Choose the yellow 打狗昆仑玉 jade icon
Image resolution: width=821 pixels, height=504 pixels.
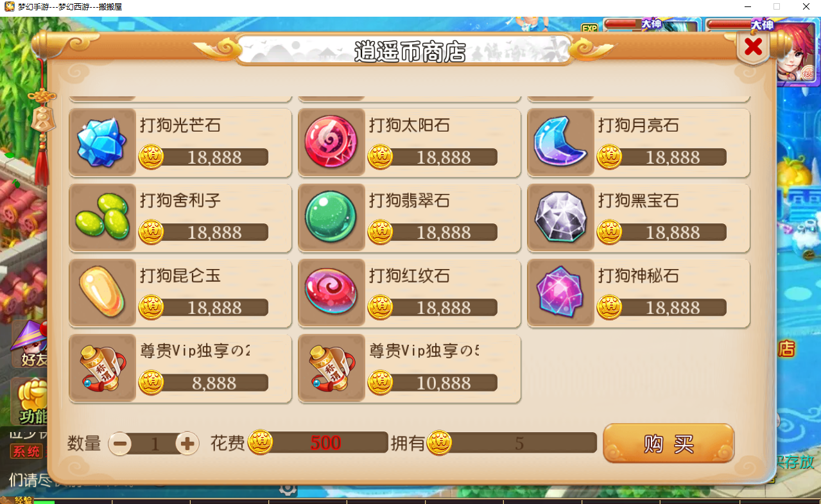[x=102, y=293]
